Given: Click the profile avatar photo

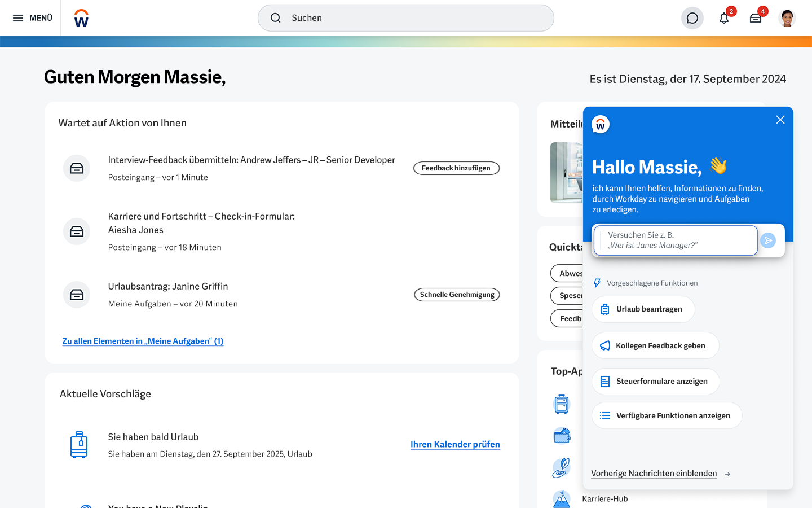Looking at the screenshot, I should (x=787, y=17).
